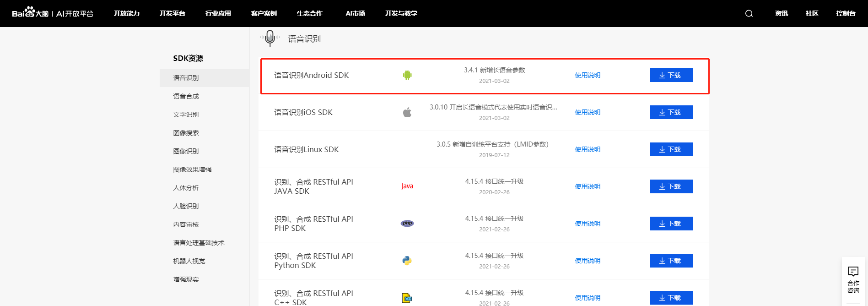
Task: Click the php icon in PHP SDK row
Action: [407, 224]
